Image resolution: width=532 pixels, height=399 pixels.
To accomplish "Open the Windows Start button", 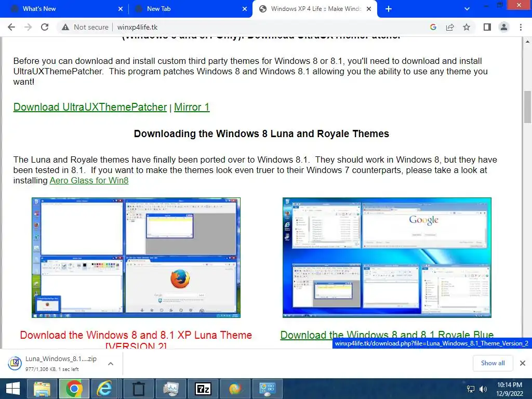I will click(13, 389).
